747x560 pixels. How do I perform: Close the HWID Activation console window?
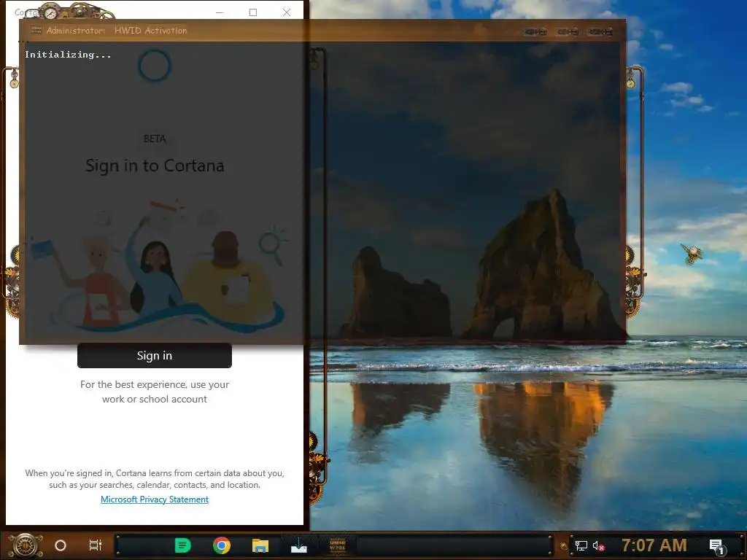coord(600,32)
